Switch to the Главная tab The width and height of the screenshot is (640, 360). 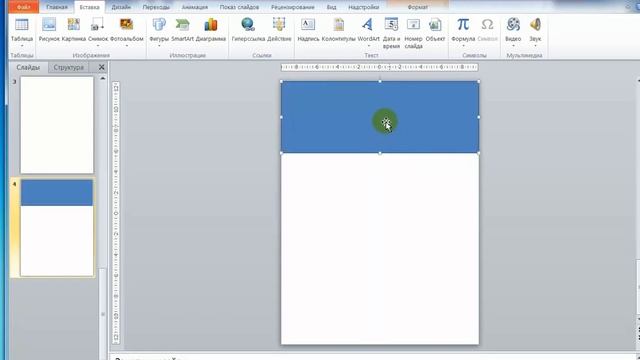point(57,7)
